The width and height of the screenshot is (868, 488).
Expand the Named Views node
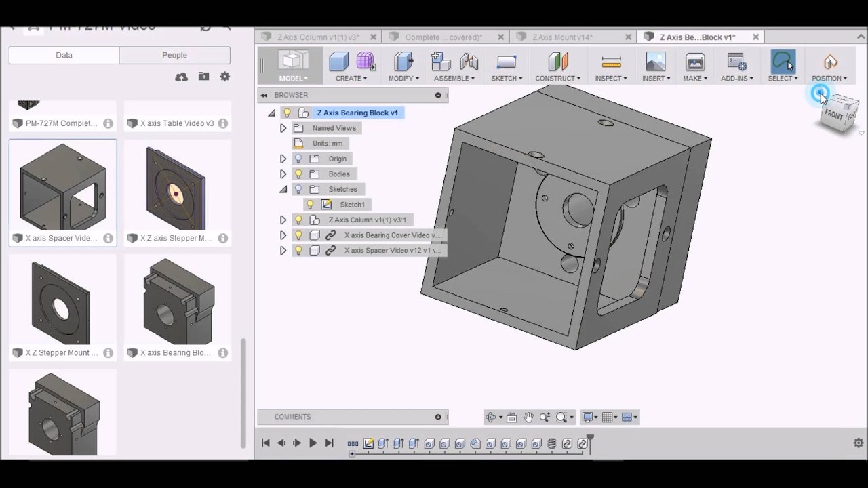tap(283, 128)
